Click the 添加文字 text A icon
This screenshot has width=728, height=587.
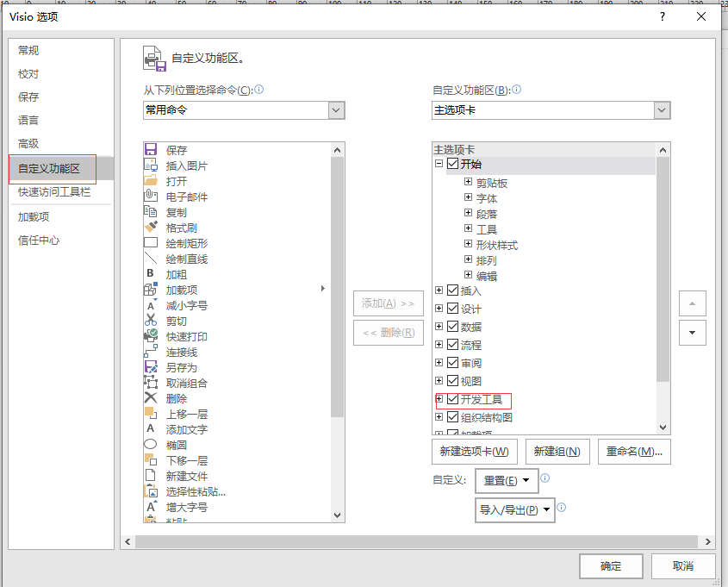(151, 429)
